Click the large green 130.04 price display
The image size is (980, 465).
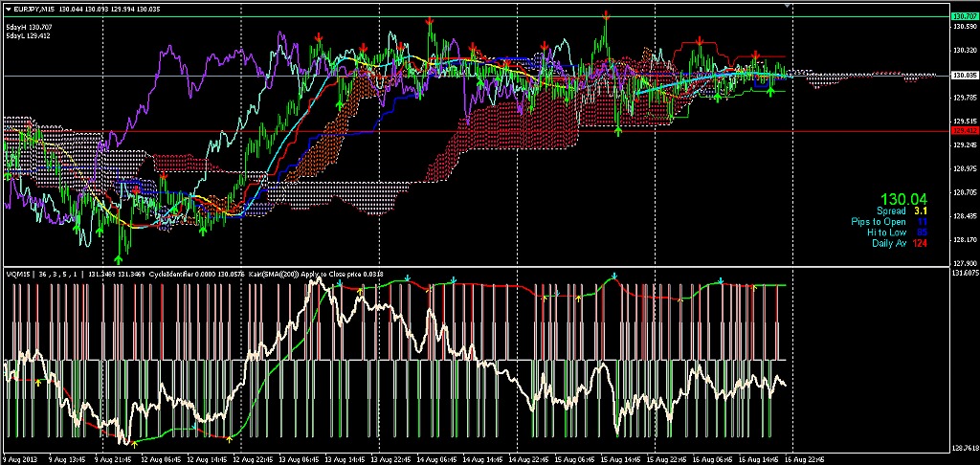coord(903,198)
